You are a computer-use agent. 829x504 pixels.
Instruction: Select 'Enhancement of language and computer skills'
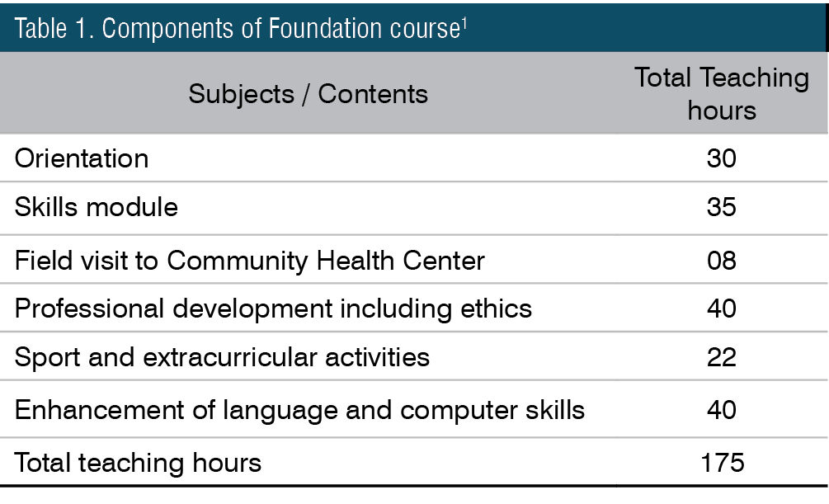pos(299,411)
